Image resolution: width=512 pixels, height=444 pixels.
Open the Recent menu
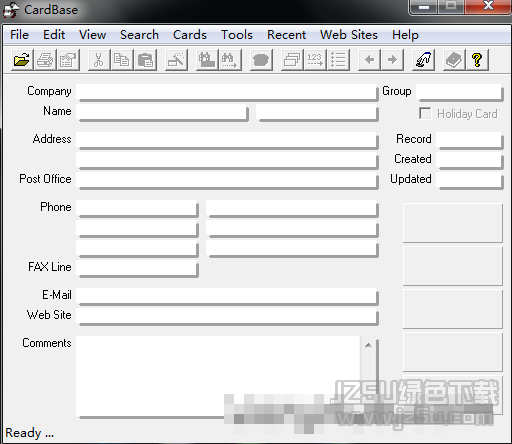click(286, 35)
